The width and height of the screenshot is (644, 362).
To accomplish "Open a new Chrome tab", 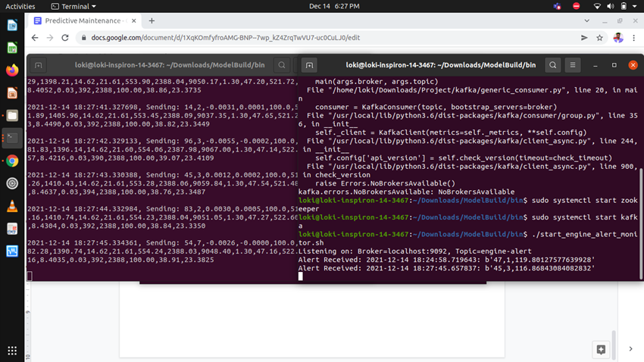I will click(152, 20).
